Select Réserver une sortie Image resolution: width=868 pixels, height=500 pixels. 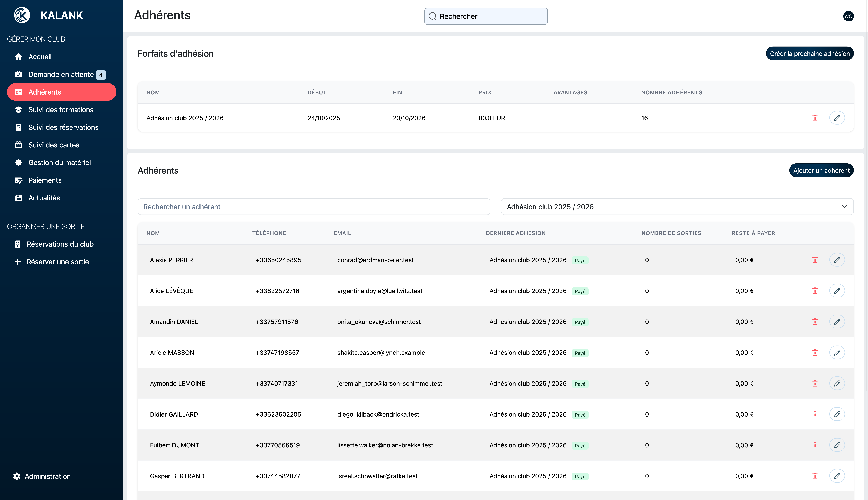pos(62,262)
